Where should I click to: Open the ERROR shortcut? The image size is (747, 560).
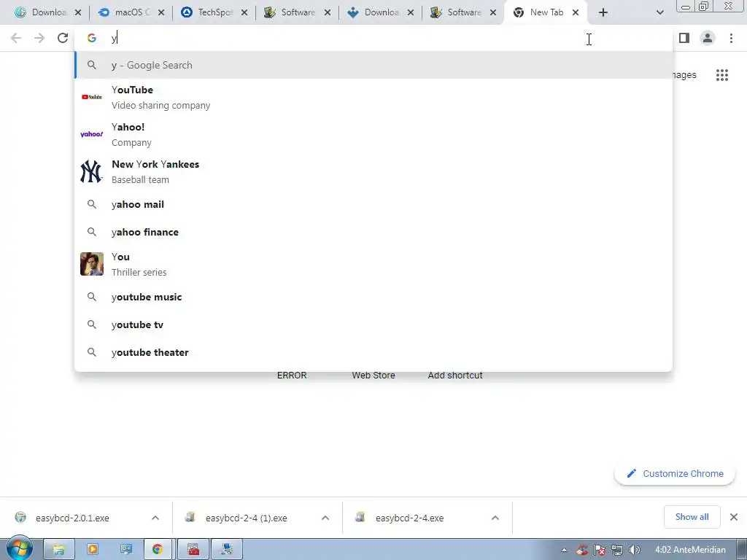[292, 376]
